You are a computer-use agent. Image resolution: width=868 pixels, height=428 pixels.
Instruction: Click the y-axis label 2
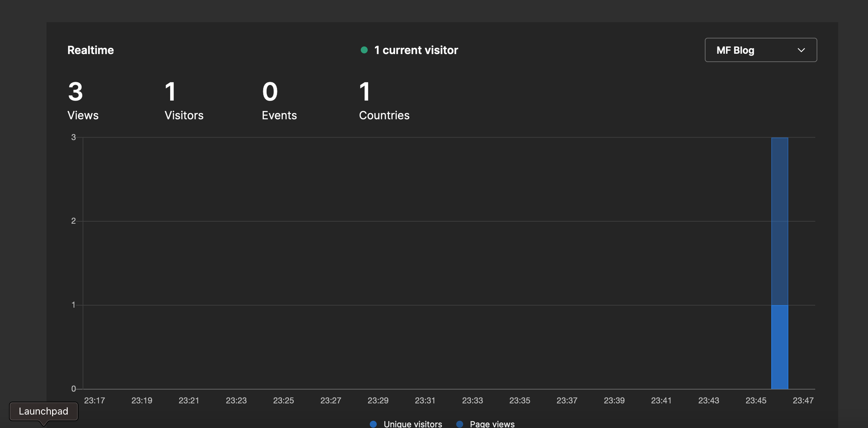click(x=73, y=221)
